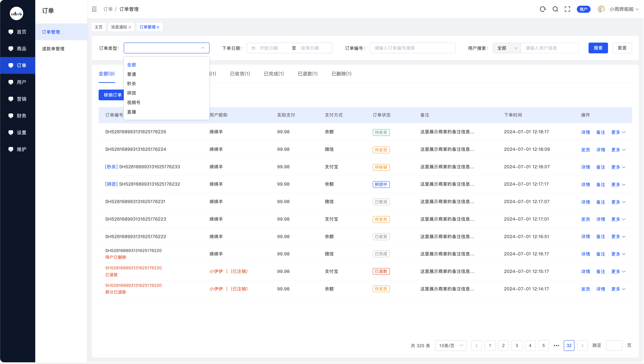This screenshot has height=364, width=644.
Task: Close the 消息通知 tab
Action: coord(130,27)
